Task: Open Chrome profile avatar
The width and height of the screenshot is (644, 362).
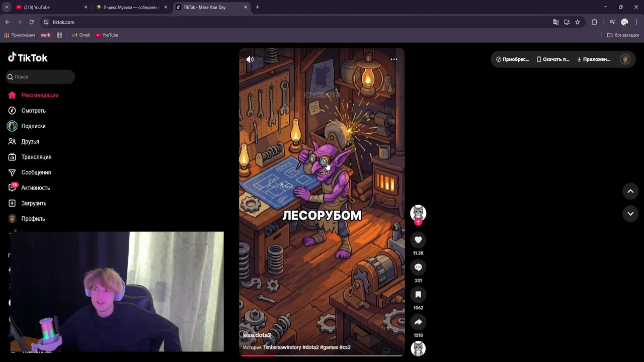Action: click(x=624, y=22)
